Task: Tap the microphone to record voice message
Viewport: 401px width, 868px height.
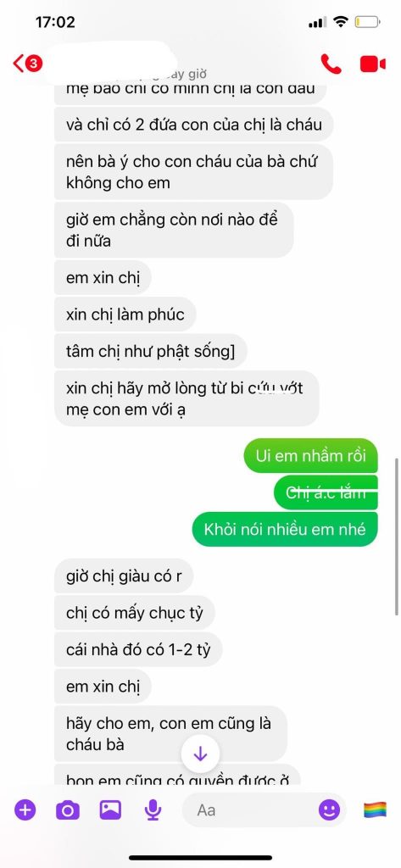Action: click(153, 810)
